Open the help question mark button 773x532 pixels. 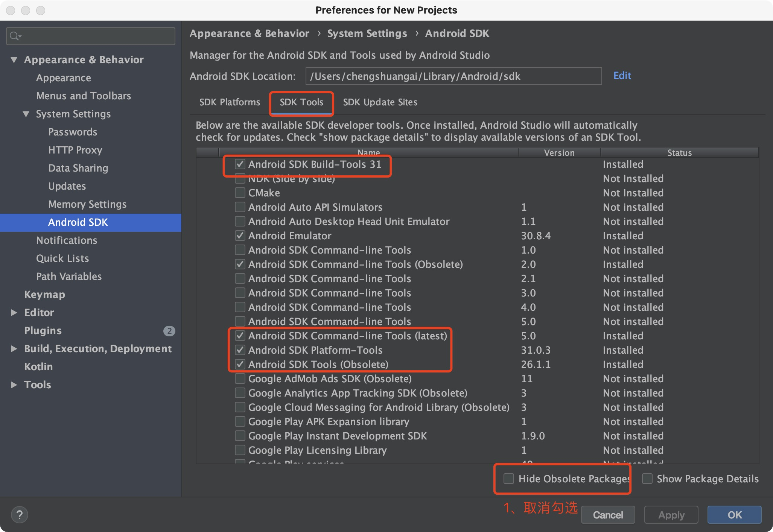20,514
